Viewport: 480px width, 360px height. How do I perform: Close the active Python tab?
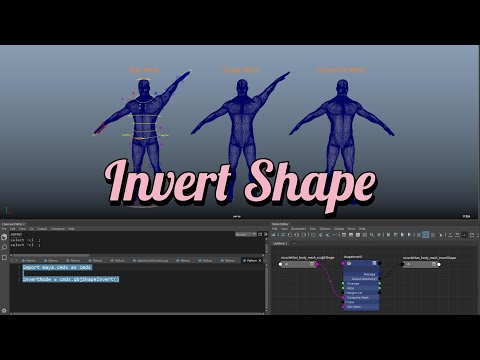[x=260, y=260]
